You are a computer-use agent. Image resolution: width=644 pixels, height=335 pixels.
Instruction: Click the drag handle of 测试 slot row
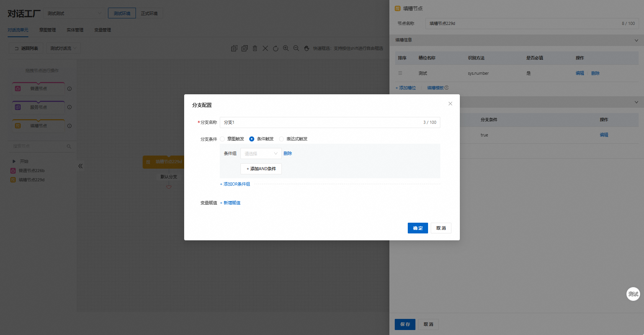(x=400, y=73)
